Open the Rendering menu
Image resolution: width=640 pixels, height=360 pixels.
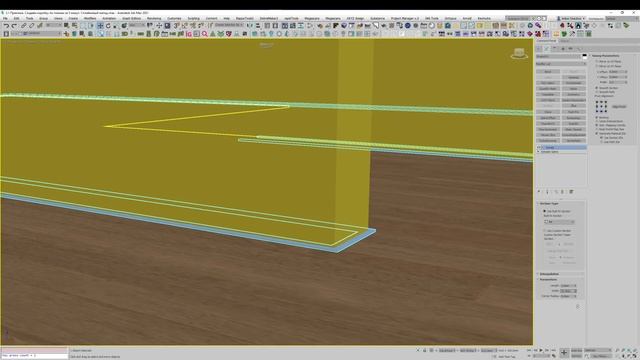pos(154,18)
